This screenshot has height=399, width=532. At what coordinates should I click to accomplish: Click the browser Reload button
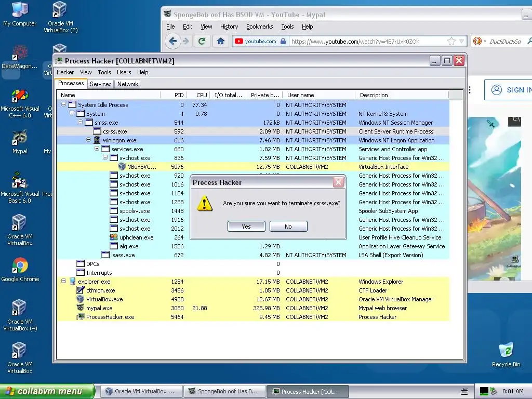tap(202, 42)
